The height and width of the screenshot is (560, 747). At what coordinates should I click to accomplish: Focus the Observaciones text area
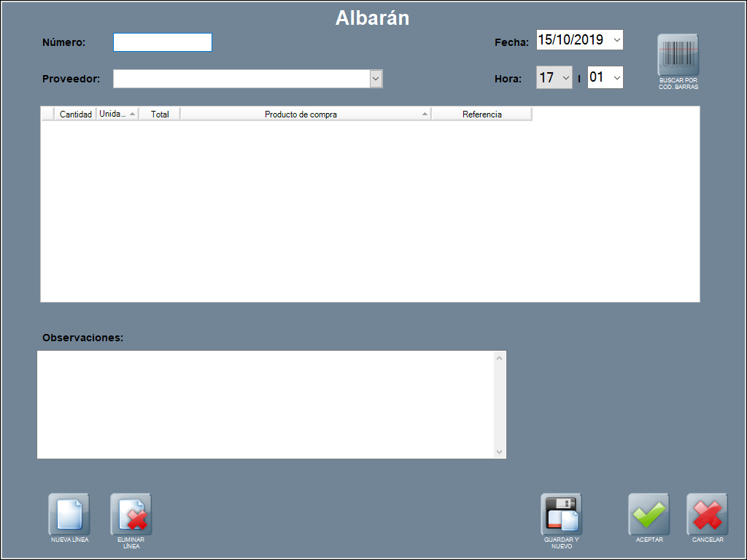click(266, 405)
